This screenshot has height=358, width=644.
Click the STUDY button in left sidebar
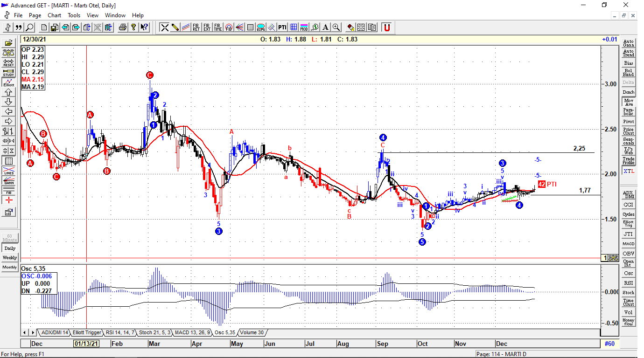[8, 72]
